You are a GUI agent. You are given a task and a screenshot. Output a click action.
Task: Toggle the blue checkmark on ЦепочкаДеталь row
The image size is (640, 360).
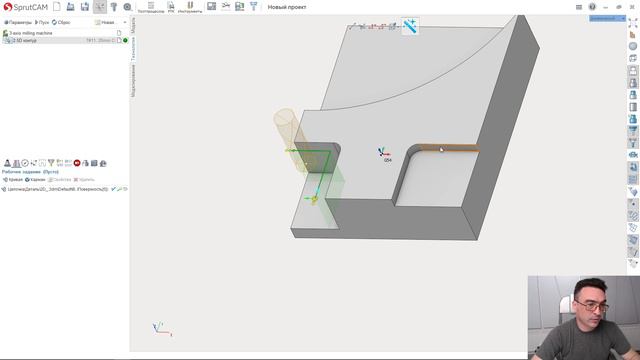pos(114,189)
